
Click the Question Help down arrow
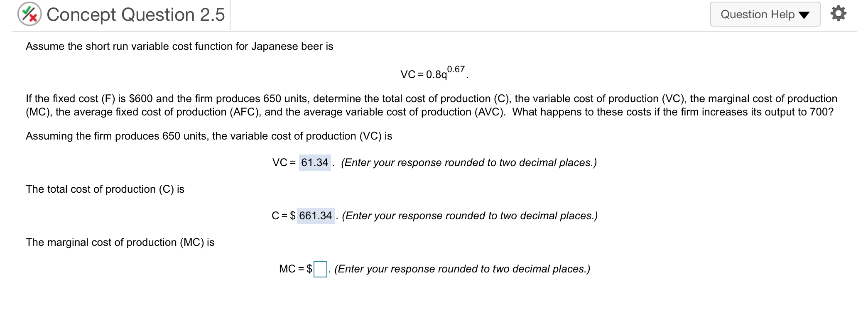pyautogui.click(x=805, y=15)
